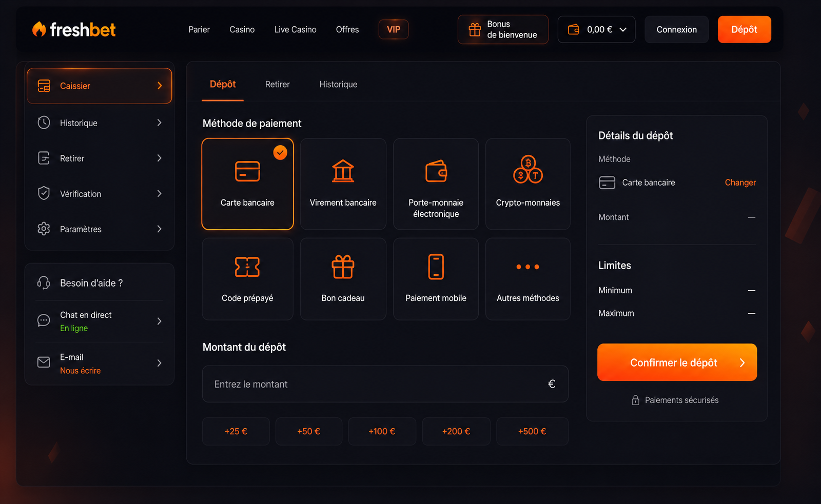Click the headset icon next to Besoin d'aide
Screen dimensions: 821x504
(x=44, y=283)
